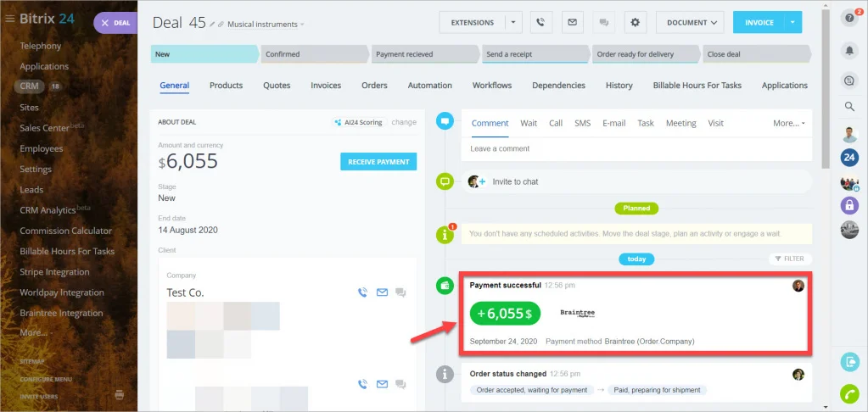Image resolution: width=868 pixels, height=412 pixels.
Task: Open Braintree Integration menu item
Action: click(61, 313)
